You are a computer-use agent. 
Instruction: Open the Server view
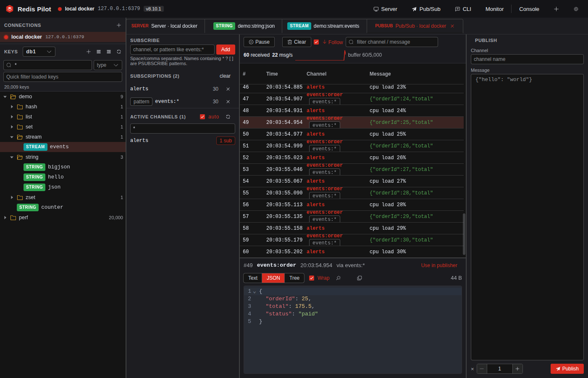(x=385, y=9)
